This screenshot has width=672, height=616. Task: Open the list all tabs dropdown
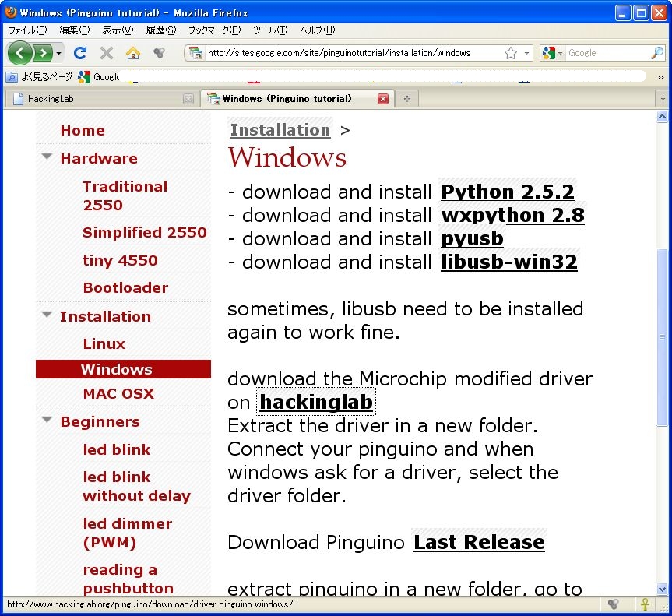663,99
